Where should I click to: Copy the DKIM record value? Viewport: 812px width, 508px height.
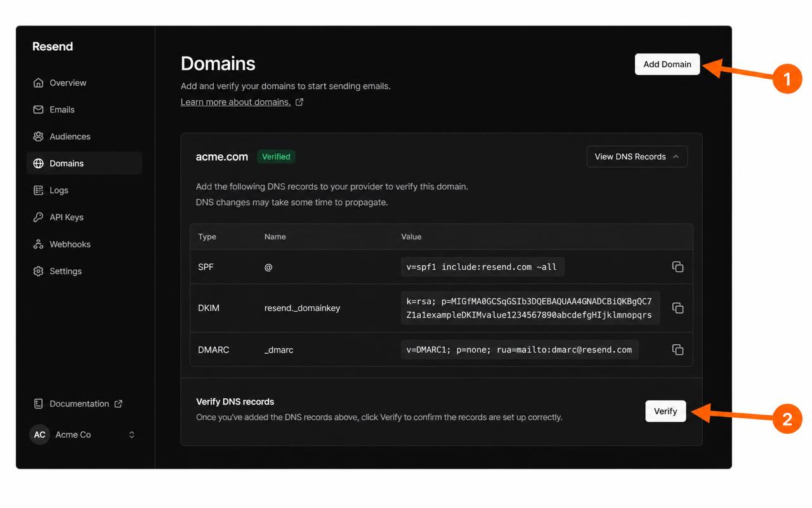(678, 308)
